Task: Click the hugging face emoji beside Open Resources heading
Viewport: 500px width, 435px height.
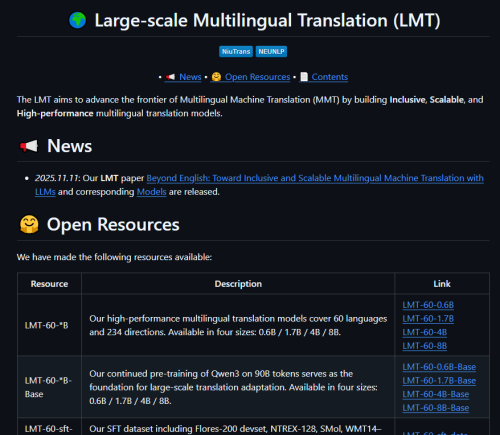Action: [29, 224]
